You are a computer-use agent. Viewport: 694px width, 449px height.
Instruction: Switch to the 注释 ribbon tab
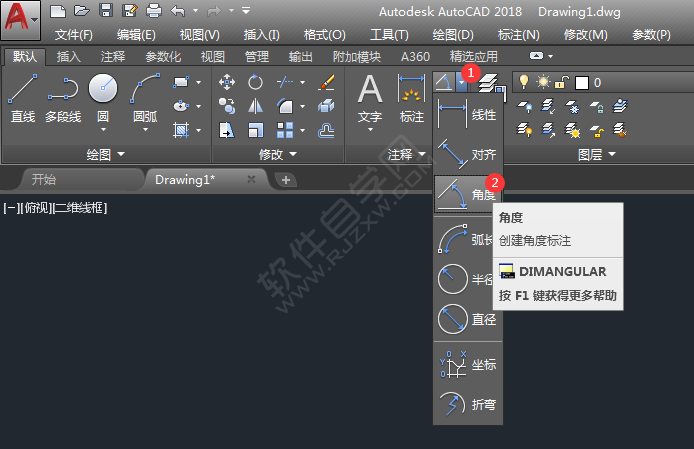113,57
